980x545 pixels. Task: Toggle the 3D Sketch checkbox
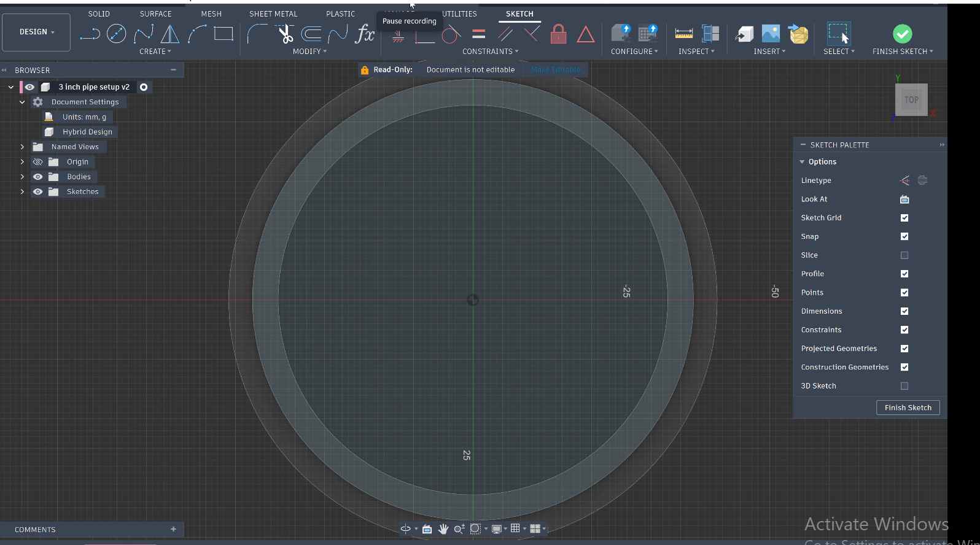904,386
